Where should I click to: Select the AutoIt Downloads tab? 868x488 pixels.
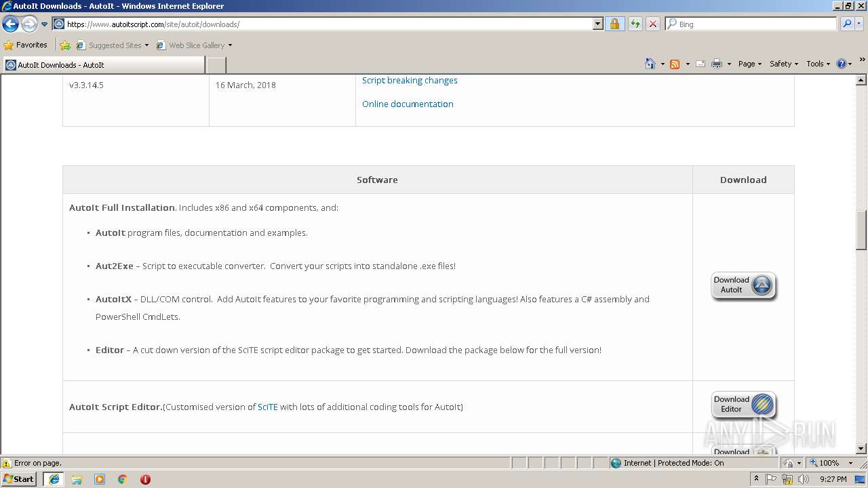(104, 65)
